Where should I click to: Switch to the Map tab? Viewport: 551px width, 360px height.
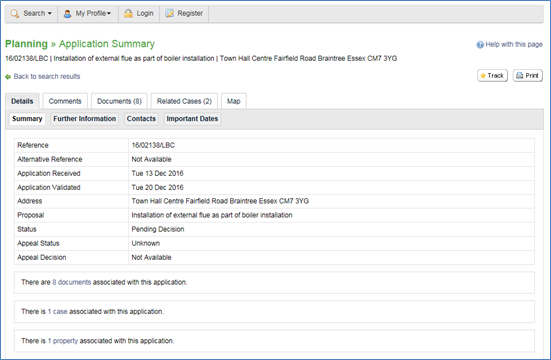tap(234, 101)
